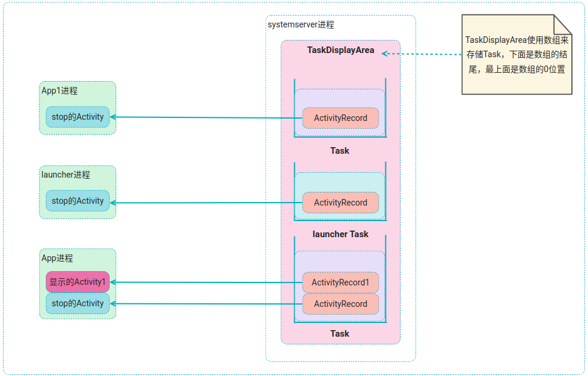Click the stop的Activity box in launcher进程
Screen dimensions: 588x376
77,201
